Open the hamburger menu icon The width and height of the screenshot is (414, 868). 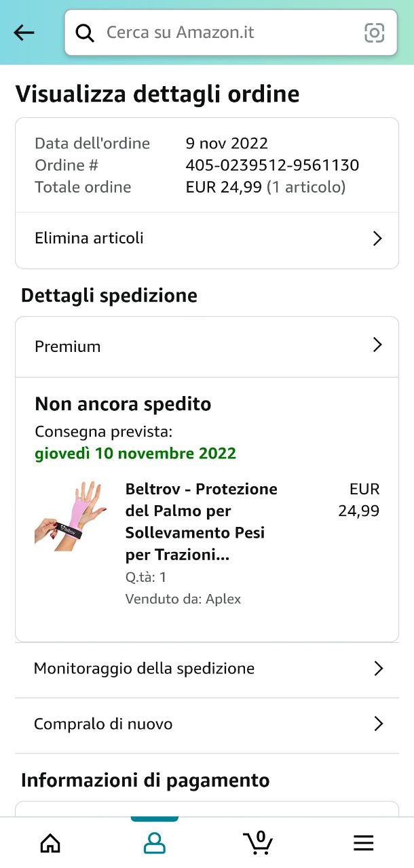point(364,843)
